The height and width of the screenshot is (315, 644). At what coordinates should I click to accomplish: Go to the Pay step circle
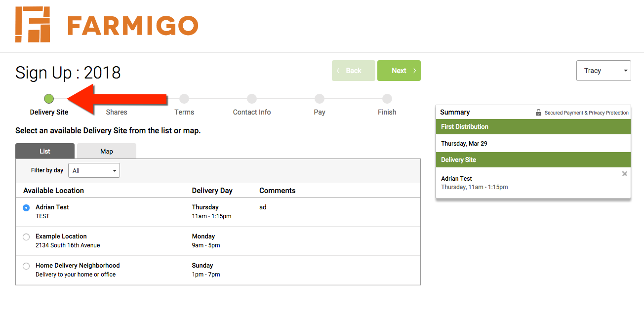pyautogui.click(x=320, y=99)
